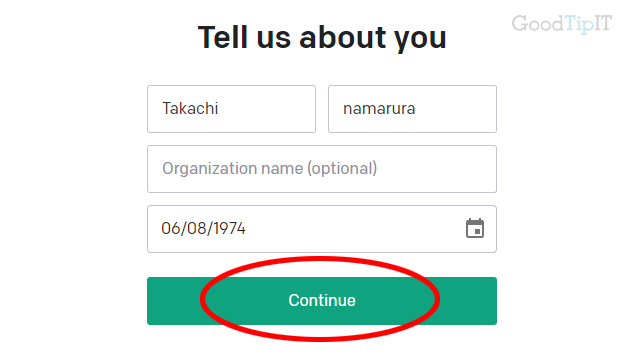The image size is (640, 360).
Task: Click the word Continue inside the red oval
Action: click(322, 300)
